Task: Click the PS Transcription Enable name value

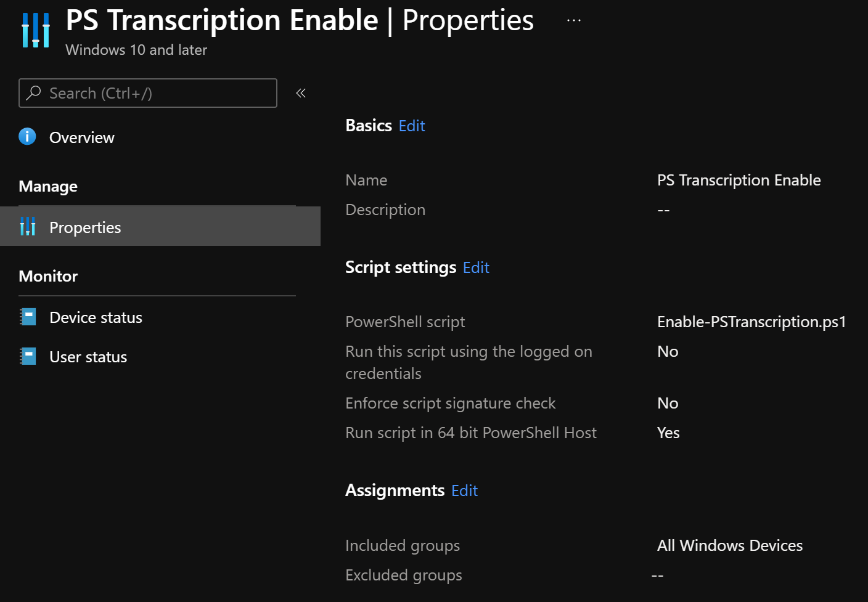Action: point(739,180)
